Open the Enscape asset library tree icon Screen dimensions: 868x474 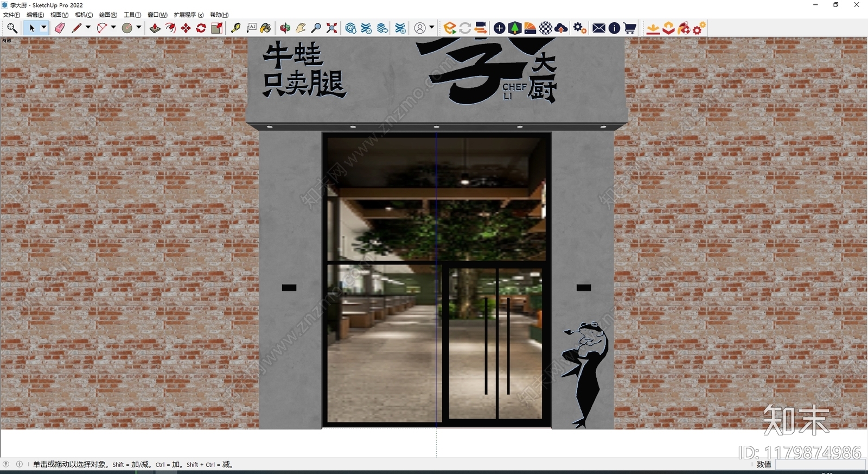515,28
